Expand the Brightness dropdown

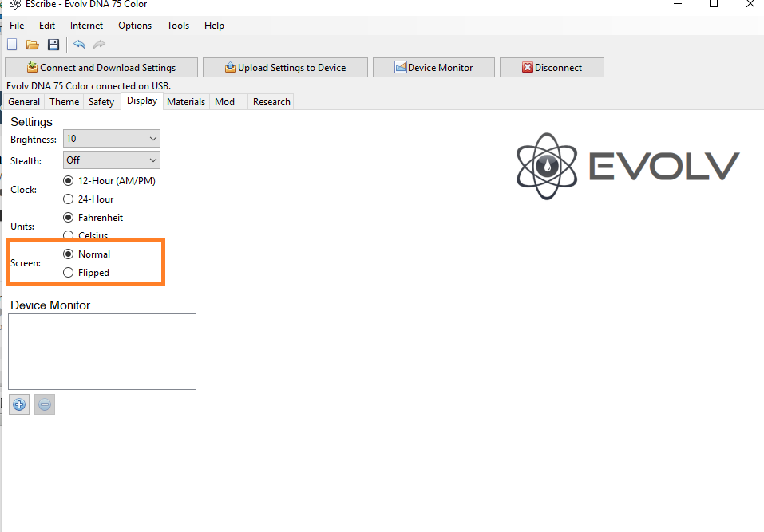112,139
